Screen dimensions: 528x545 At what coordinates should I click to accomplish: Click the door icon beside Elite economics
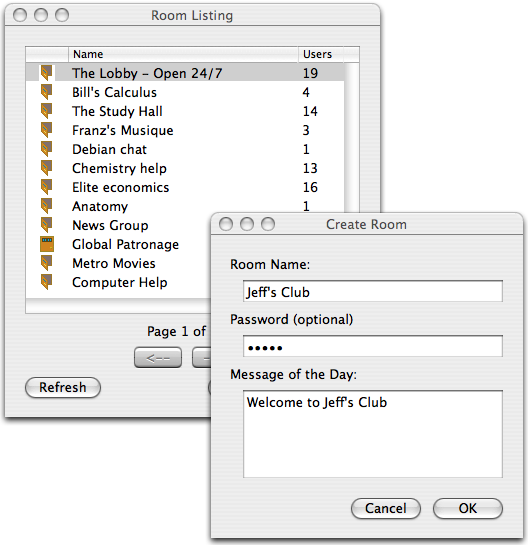point(47,187)
